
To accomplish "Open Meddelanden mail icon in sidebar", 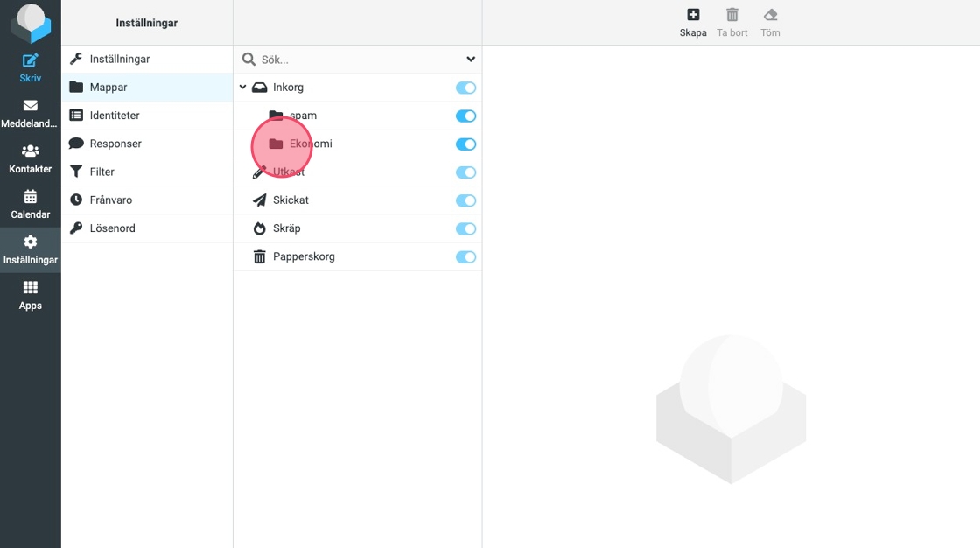I will (x=30, y=106).
